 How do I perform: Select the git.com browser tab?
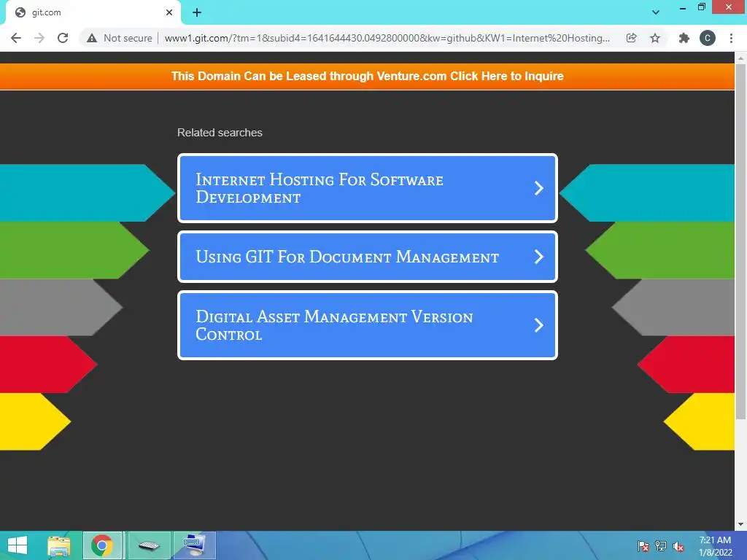point(93,12)
